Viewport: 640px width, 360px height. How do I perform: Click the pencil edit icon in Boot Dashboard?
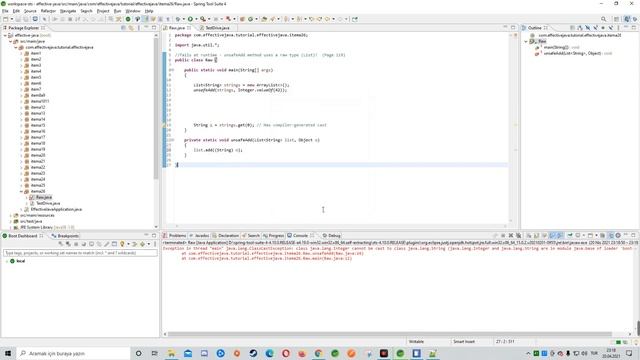point(107,244)
